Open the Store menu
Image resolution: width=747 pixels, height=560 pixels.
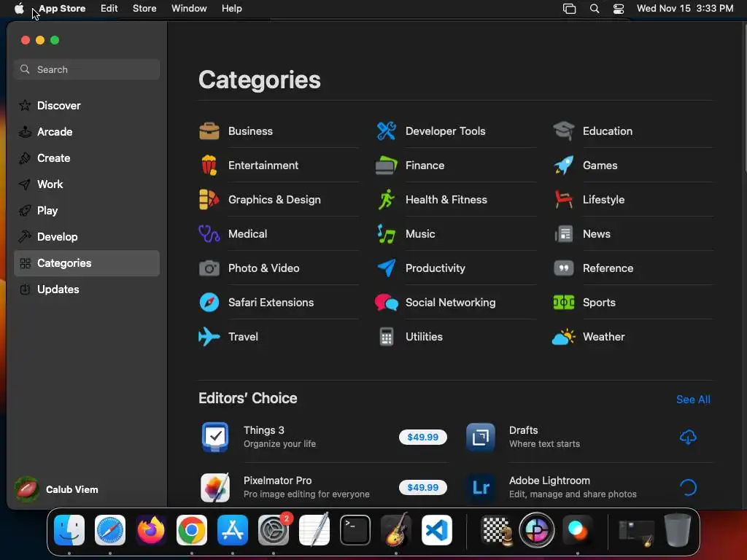point(144,9)
